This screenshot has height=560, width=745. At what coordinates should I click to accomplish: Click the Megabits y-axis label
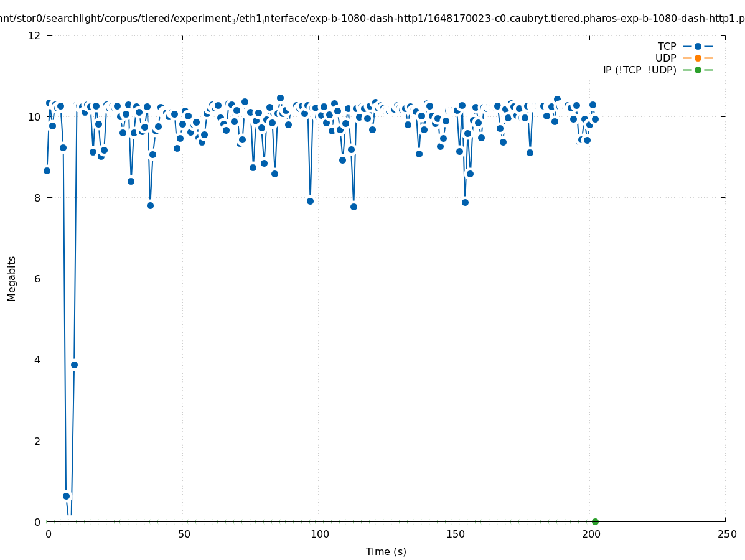click(12, 278)
